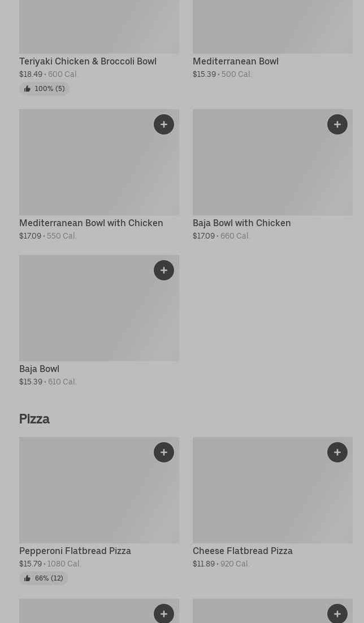Open Mediterranean Bowl item details
This screenshot has width=364, height=623.
pos(235,61)
